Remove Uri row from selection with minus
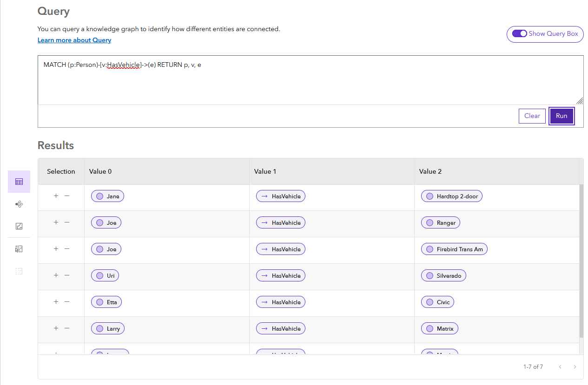This screenshot has width=588, height=385. point(67,275)
